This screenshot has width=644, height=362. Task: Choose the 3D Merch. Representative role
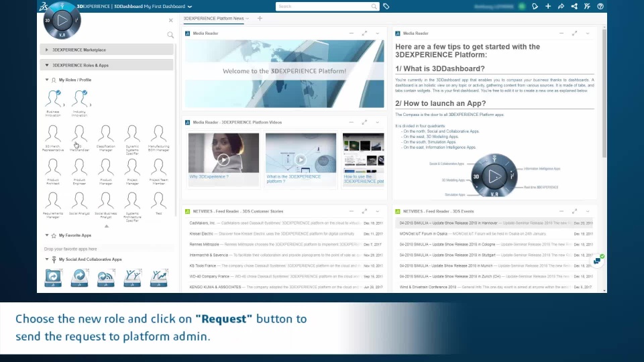click(x=53, y=138)
